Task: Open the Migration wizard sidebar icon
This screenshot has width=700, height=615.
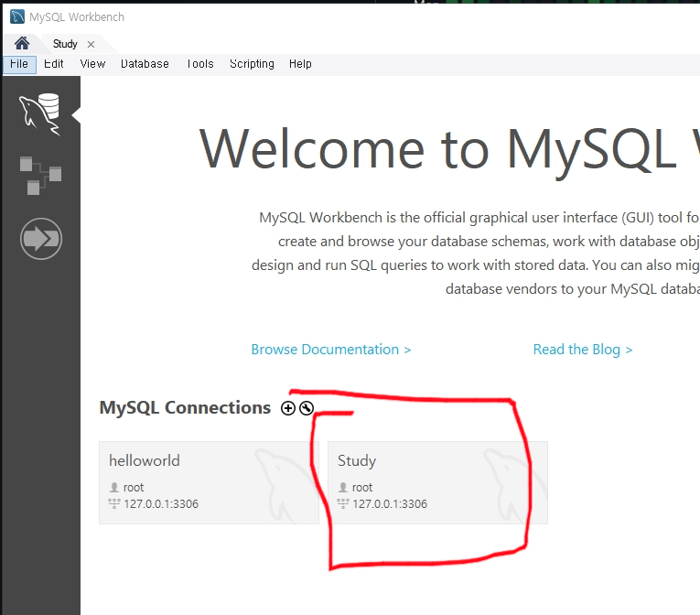Action: pyautogui.click(x=41, y=239)
